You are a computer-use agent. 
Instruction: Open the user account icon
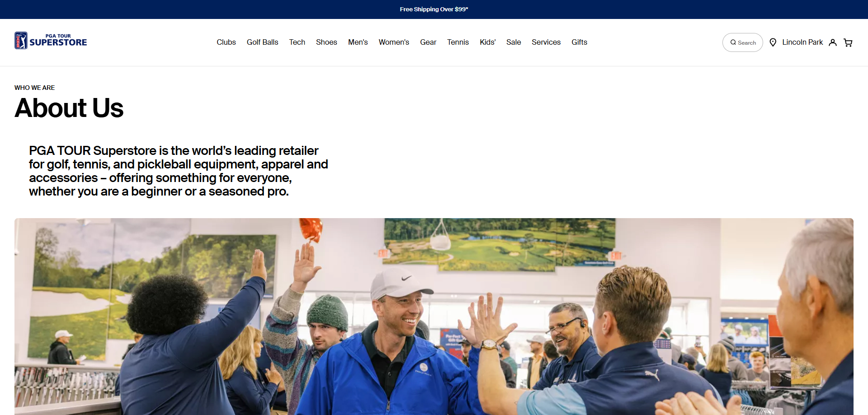pyautogui.click(x=832, y=42)
